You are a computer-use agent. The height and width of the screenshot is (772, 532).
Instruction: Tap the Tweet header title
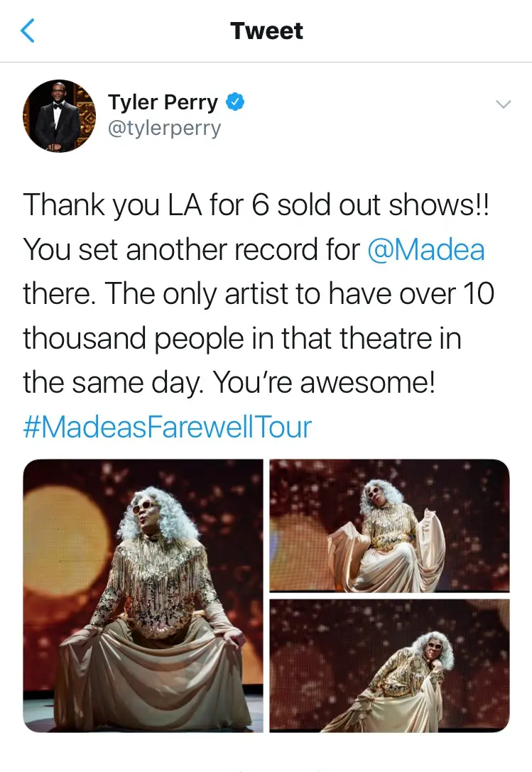(x=266, y=31)
